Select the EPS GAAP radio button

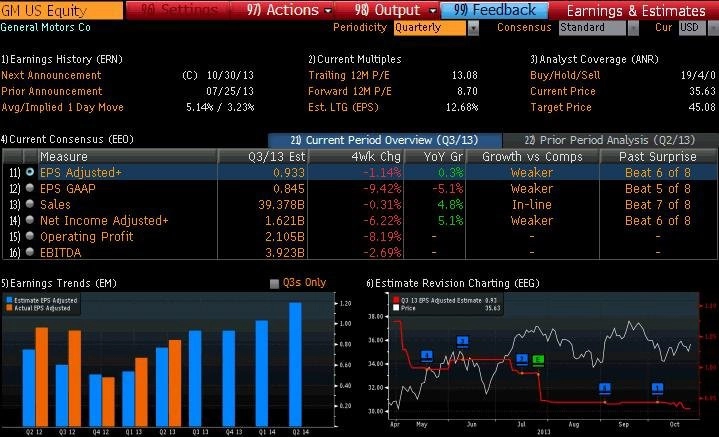pos(30,188)
